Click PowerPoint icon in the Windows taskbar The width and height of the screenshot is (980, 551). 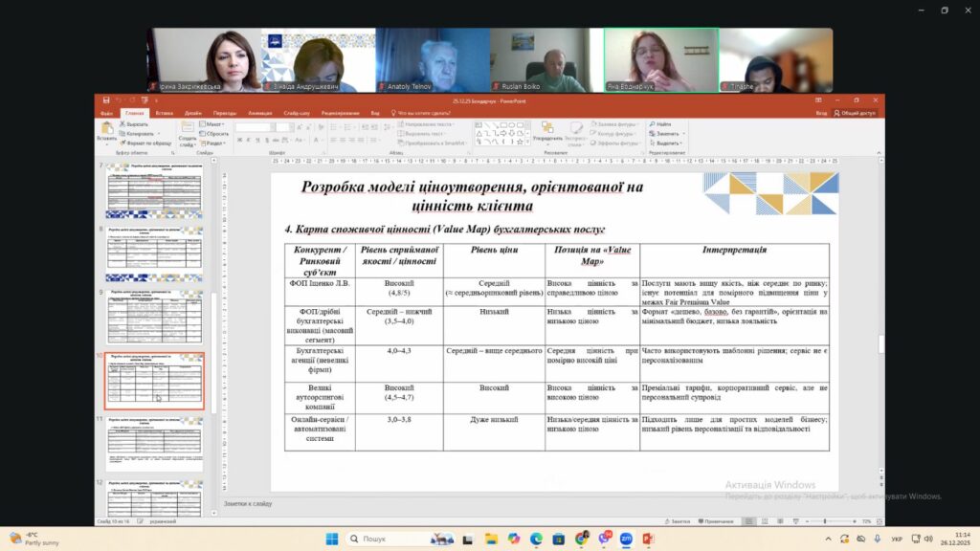649,539
